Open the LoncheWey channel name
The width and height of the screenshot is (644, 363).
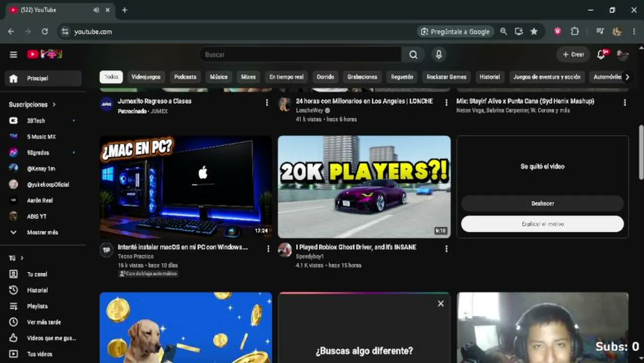pyautogui.click(x=310, y=110)
